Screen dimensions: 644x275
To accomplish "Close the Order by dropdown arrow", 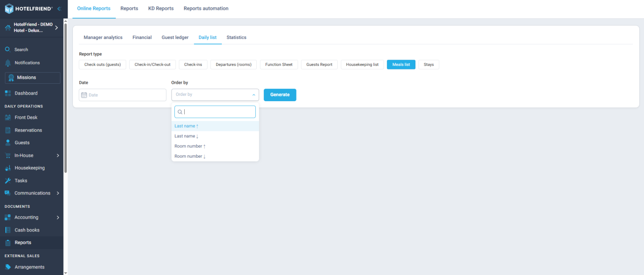I will pos(254,95).
